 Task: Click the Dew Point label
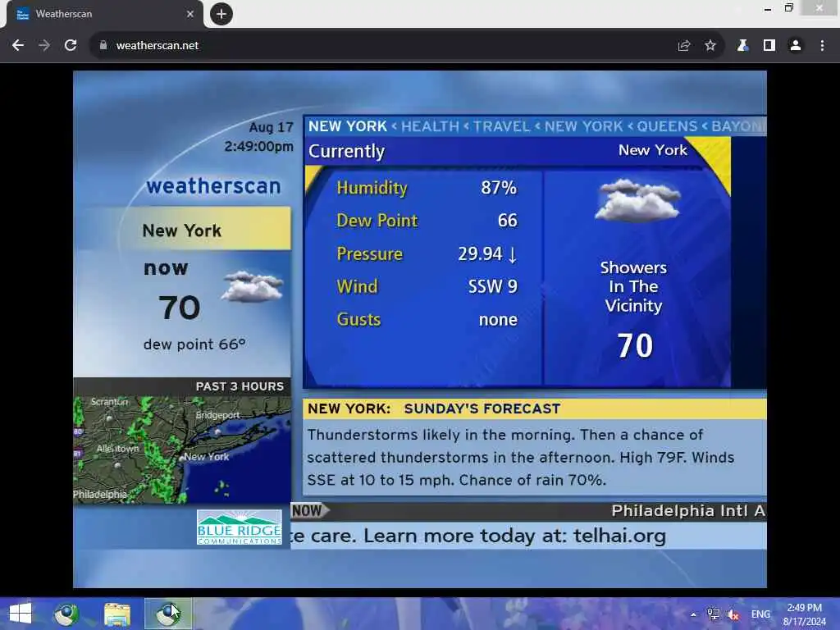377,221
